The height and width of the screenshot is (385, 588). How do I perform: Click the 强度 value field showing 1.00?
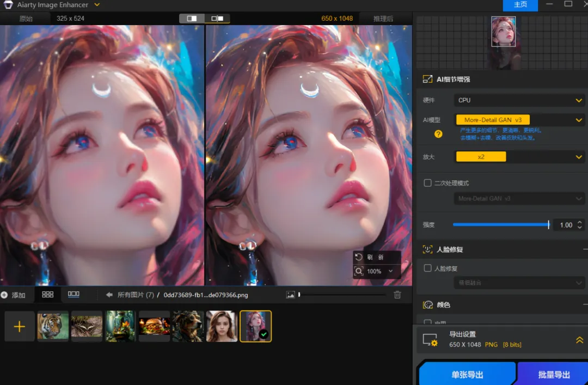click(566, 225)
